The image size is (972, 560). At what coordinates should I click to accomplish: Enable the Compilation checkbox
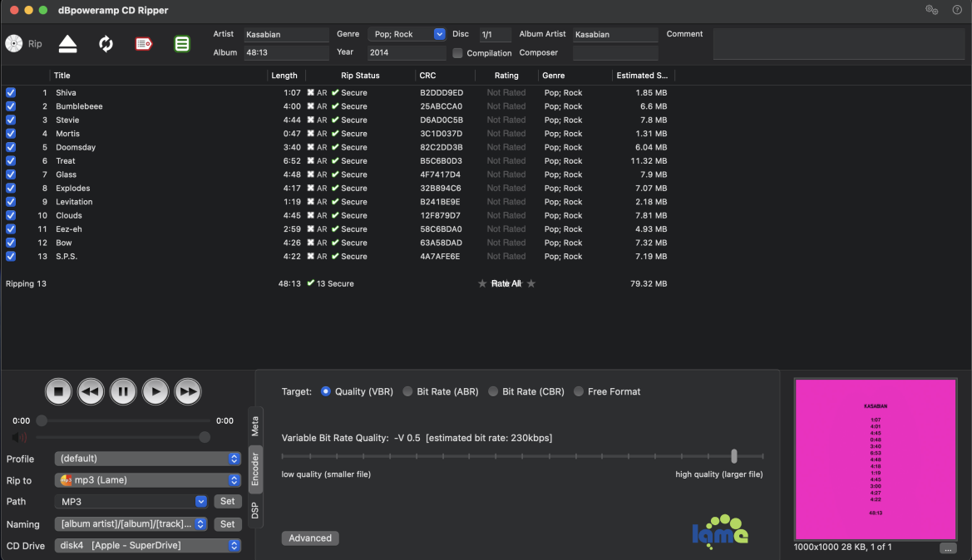tap(457, 53)
